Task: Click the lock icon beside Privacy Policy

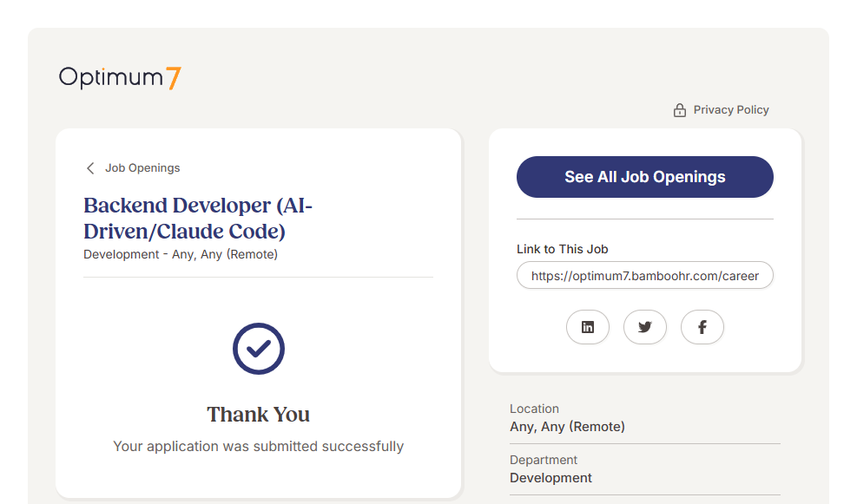Action: pos(680,110)
